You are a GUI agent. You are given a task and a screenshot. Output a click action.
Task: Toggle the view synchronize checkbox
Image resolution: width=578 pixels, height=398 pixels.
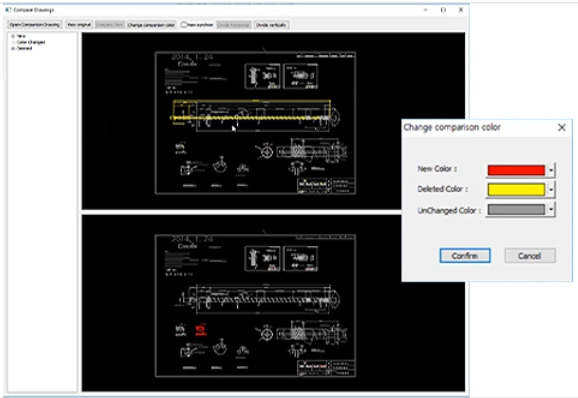click(184, 25)
